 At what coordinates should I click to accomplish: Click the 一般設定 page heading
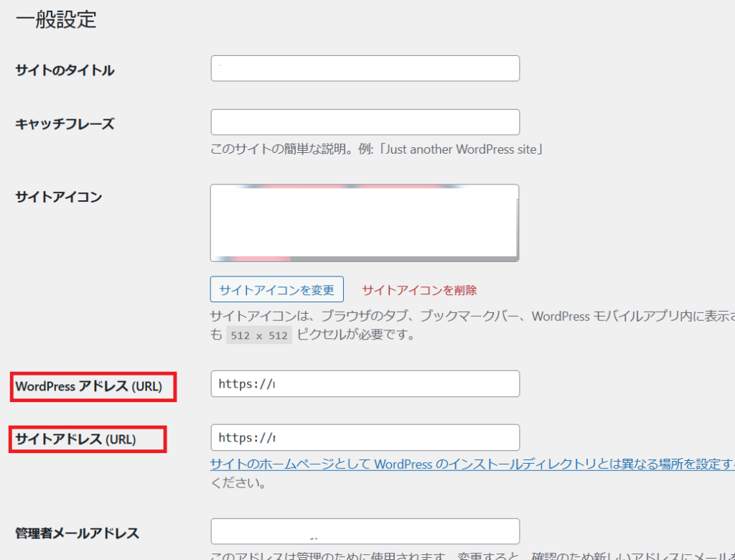(x=56, y=19)
